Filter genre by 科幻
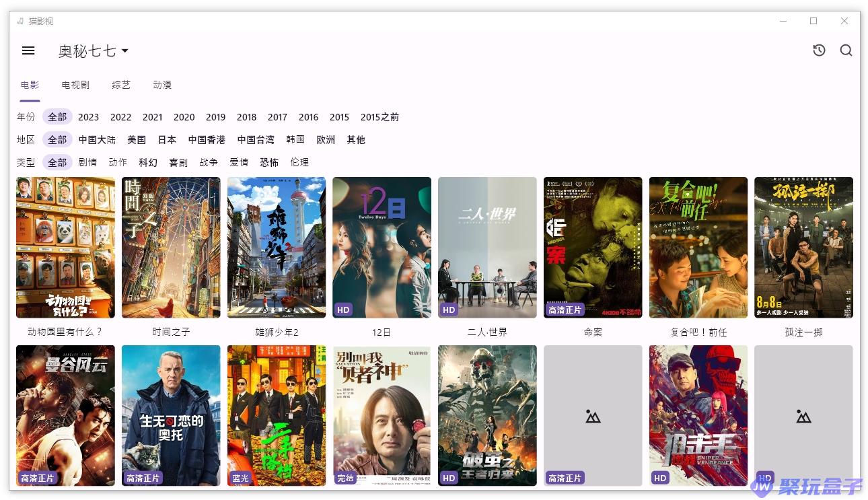 148,162
